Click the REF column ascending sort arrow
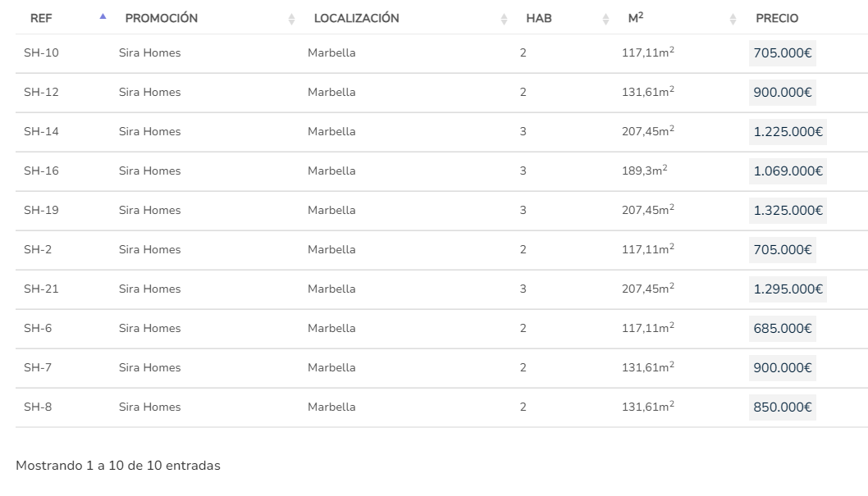Image resolution: width=868 pixels, height=496 pixels. 103,16
